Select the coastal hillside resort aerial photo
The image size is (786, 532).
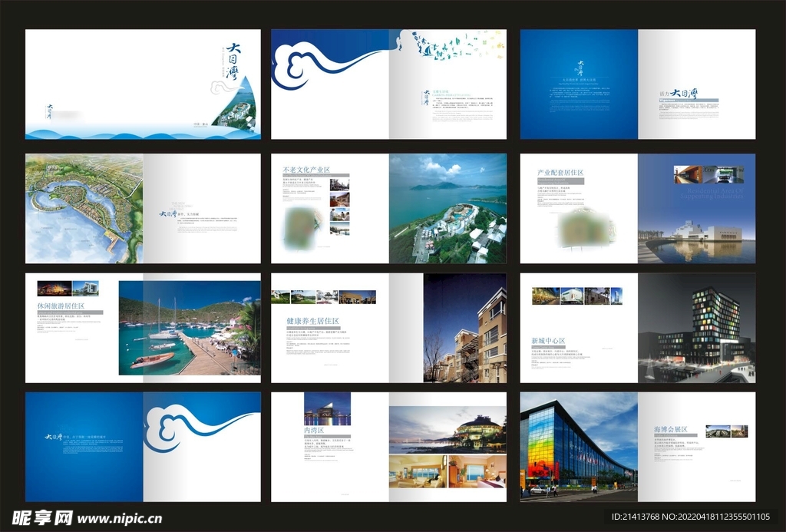tap(447, 208)
